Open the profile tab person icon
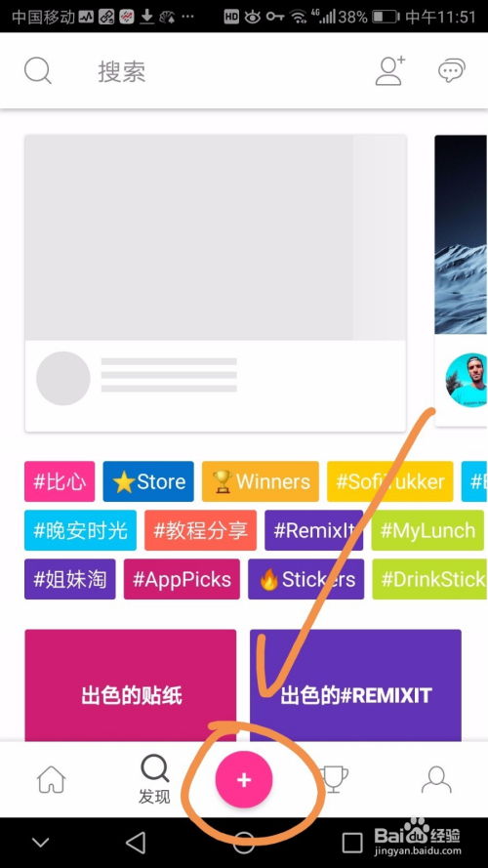Screen dimensions: 488x868 (436, 779)
